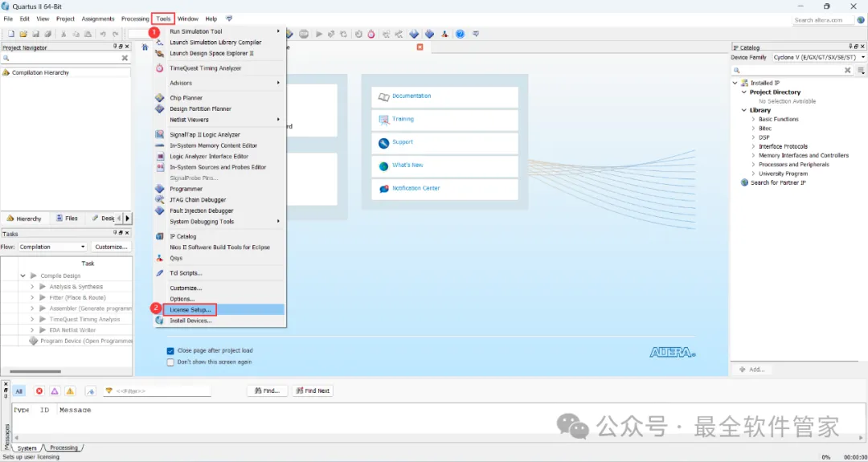Image resolution: width=868 pixels, height=462 pixels.
Task: Expand Run Simulation Tool submenu
Action: pyautogui.click(x=219, y=31)
